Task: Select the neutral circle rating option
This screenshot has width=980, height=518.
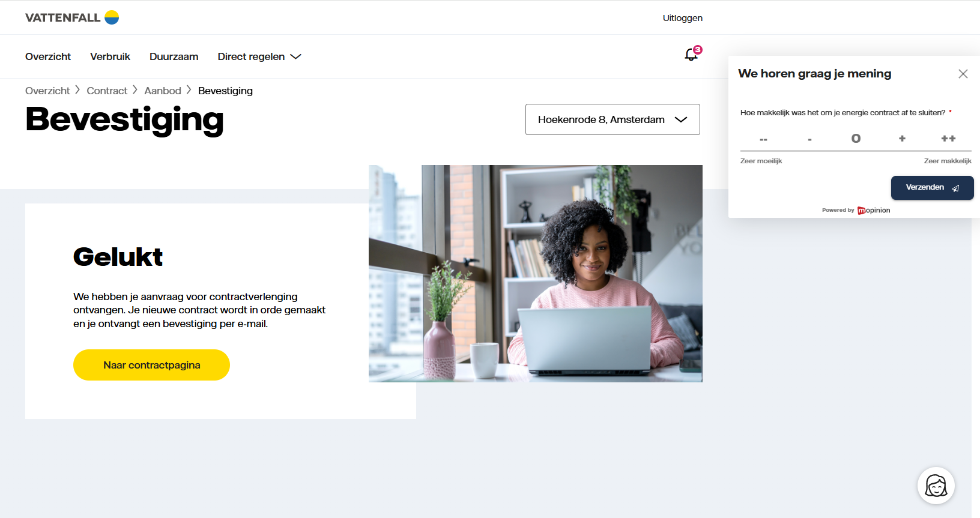Action: (x=856, y=139)
